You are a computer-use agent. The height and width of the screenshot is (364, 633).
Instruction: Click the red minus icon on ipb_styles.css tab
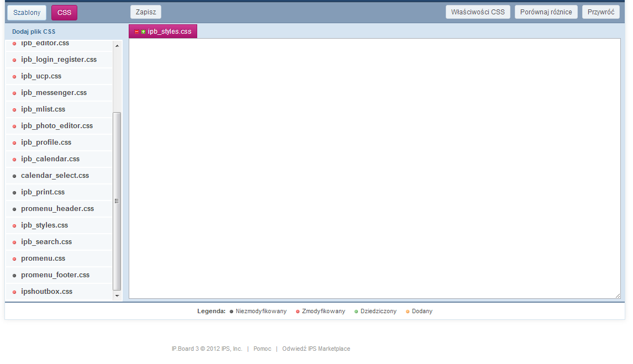pyautogui.click(x=136, y=32)
